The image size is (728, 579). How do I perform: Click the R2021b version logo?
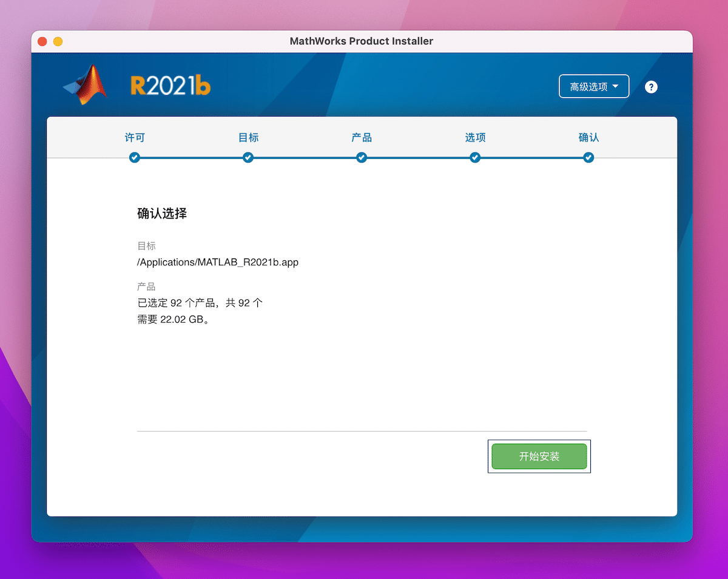170,85
